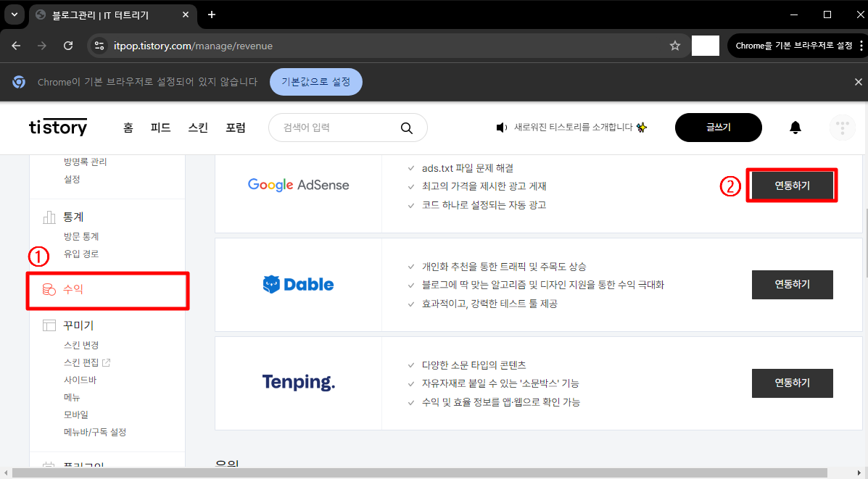The width and height of the screenshot is (868, 479).
Task: Click the magnifier search icon
Action: 407,128
